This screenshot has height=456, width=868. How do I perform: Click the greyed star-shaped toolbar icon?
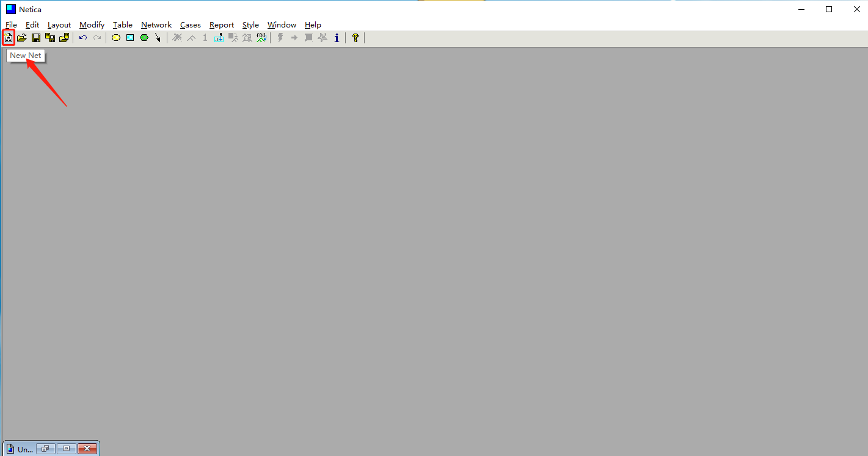[x=323, y=38]
